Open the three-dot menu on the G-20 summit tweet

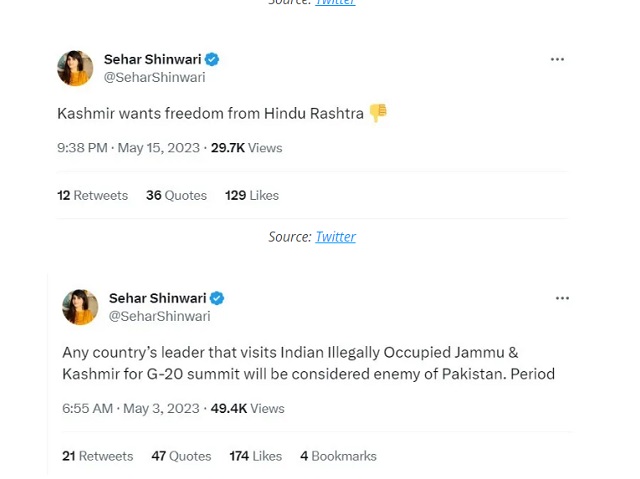tap(562, 298)
